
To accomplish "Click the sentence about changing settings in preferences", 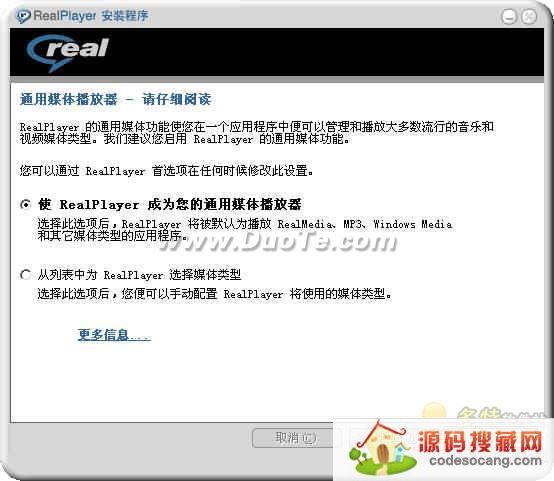I will point(166,171).
